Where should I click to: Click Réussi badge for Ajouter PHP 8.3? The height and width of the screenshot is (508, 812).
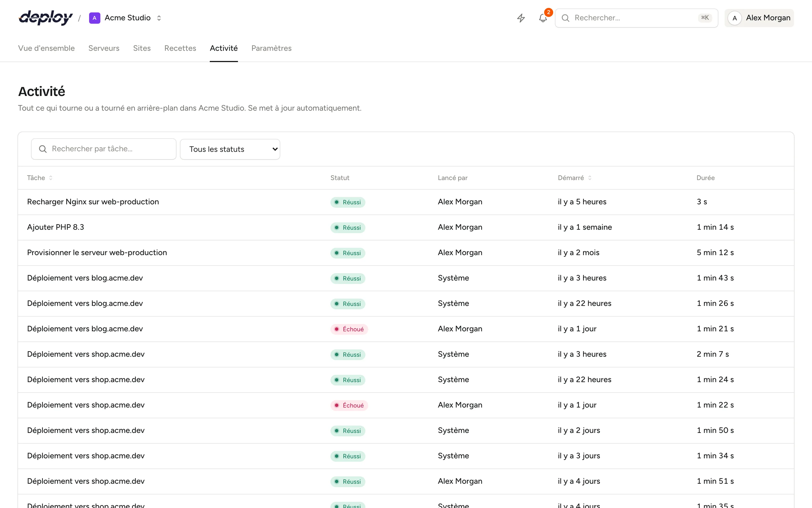(x=348, y=227)
